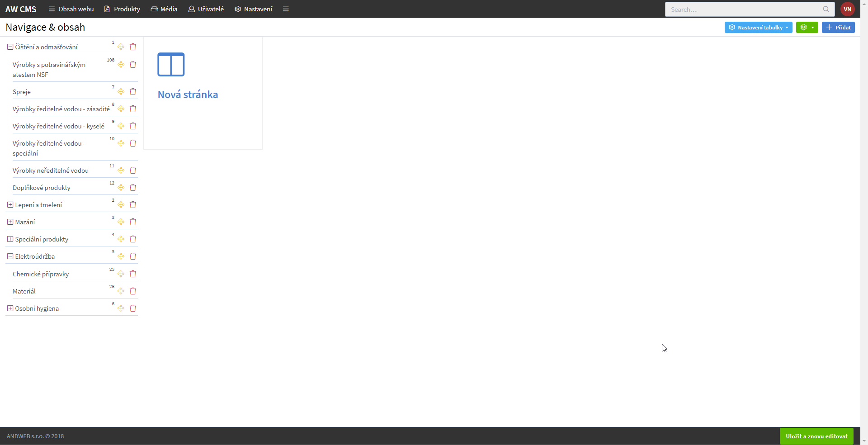Image resolution: width=868 pixels, height=445 pixels.
Task: Click move icon next to Spreje
Action: coord(121,91)
